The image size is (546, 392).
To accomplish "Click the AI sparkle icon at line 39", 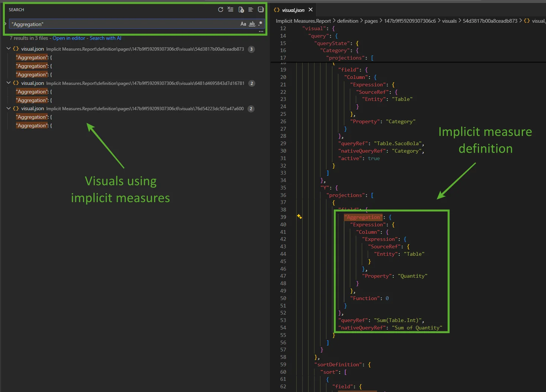I will coord(299,217).
